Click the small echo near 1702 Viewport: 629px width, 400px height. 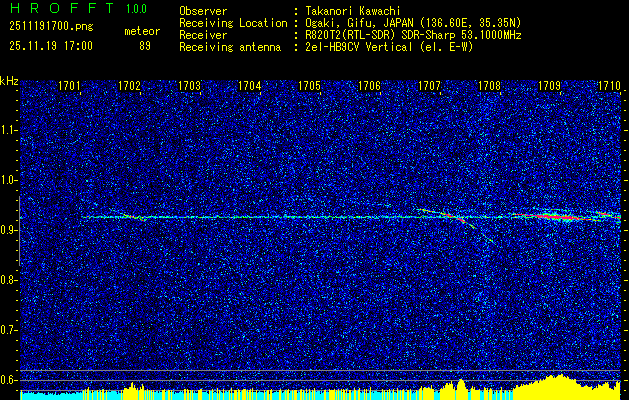133,217
